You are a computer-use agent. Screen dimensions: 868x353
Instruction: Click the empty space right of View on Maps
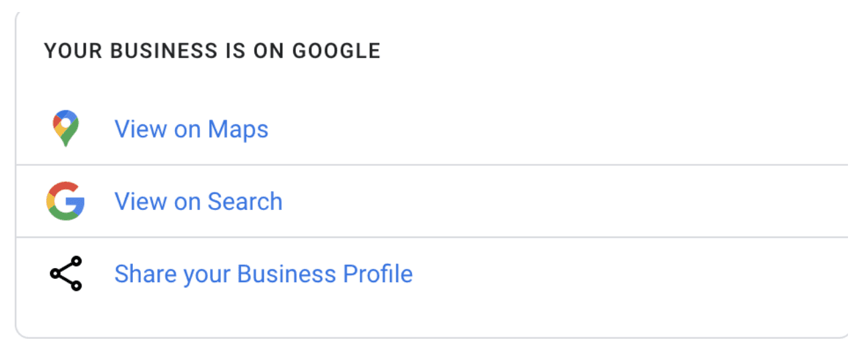coord(558,129)
